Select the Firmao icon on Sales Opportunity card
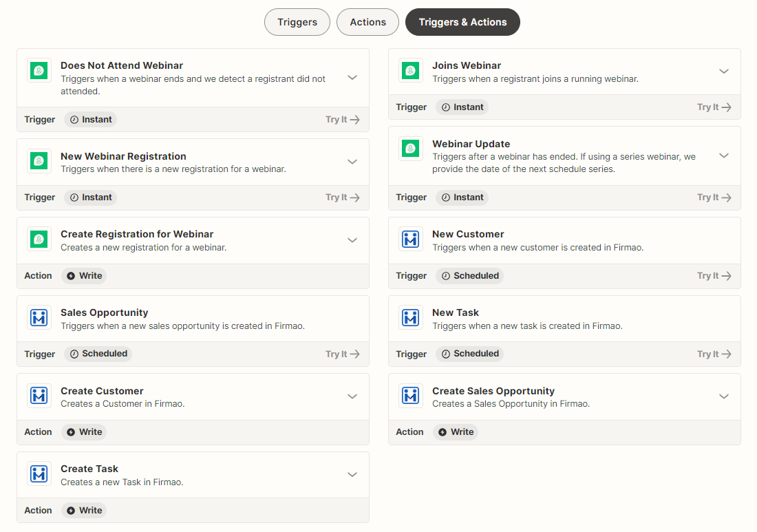757x532 pixels. point(39,317)
